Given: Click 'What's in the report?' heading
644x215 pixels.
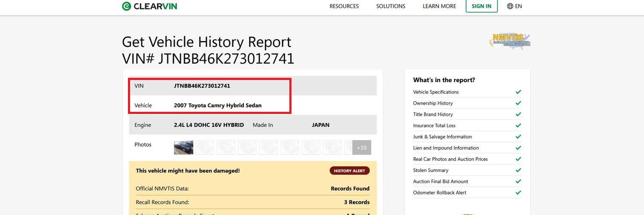Looking at the screenshot, I should [444, 80].
